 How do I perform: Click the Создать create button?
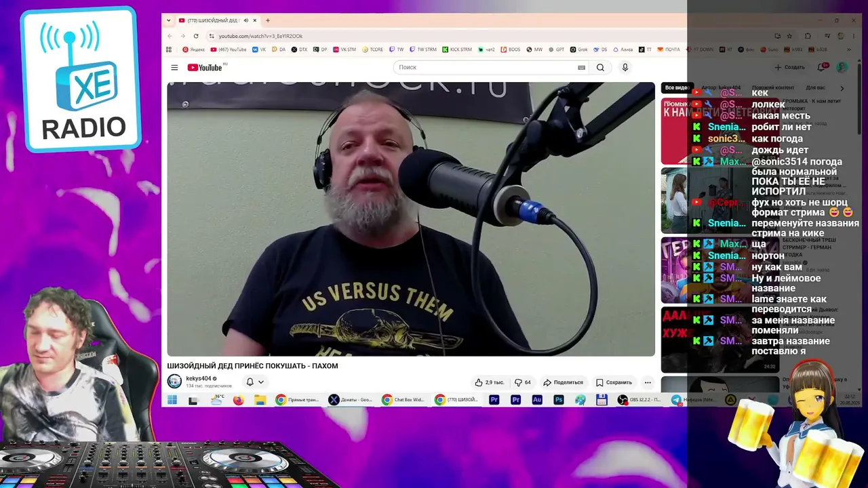tap(790, 67)
